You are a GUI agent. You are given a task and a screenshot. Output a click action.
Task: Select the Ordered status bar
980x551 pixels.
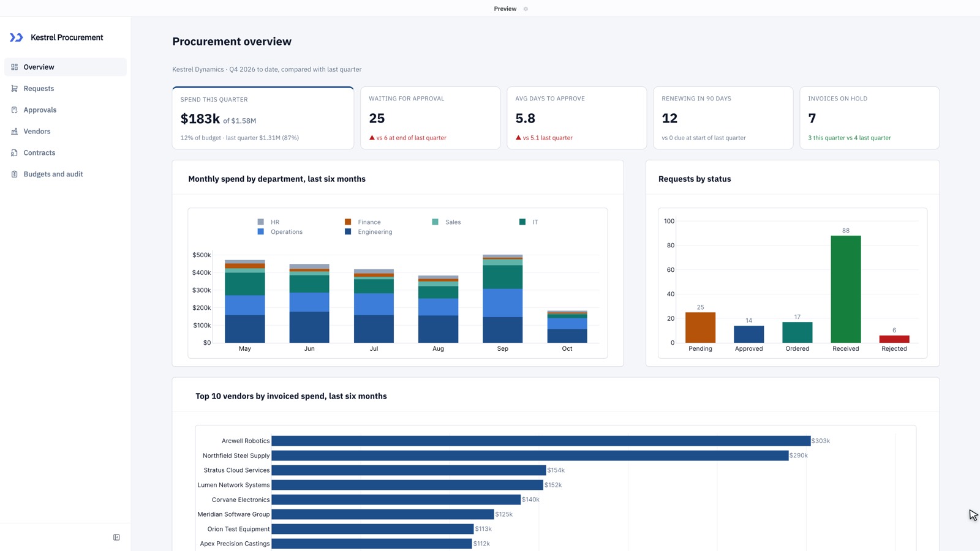tap(797, 332)
